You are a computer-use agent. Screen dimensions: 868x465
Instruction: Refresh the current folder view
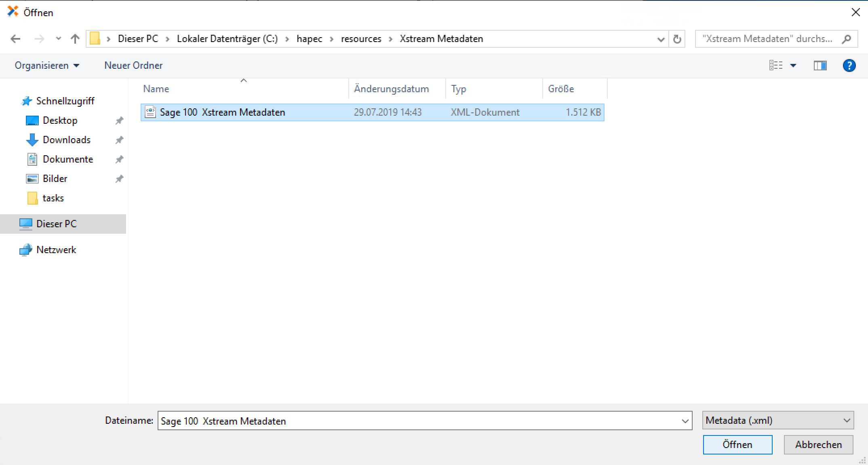click(677, 39)
